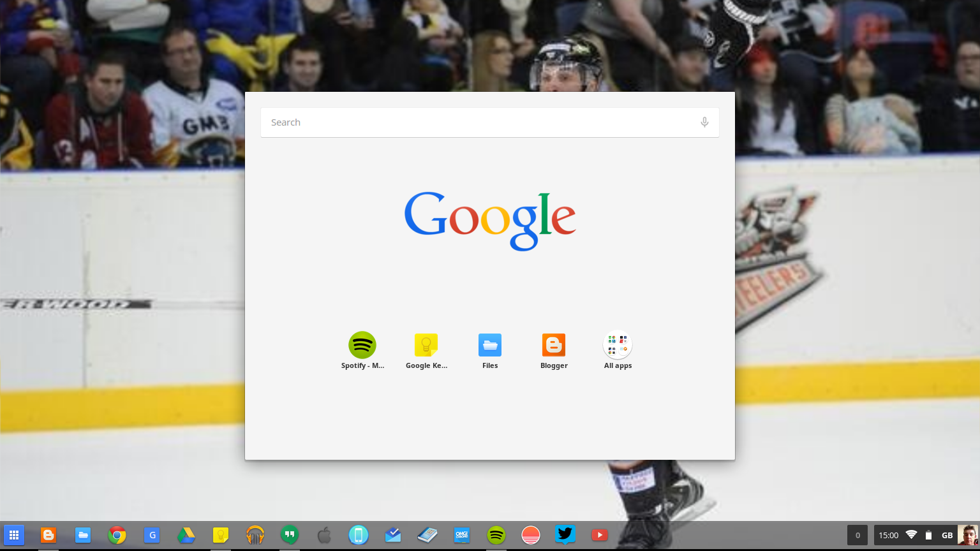Image resolution: width=980 pixels, height=551 pixels.
Task: Open Google Drive from the shelf
Action: [186, 535]
